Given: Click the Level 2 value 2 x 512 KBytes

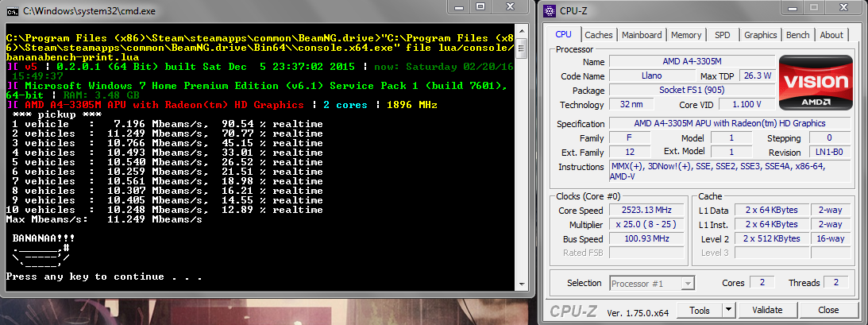Looking at the screenshot, I should pos(771,239).
